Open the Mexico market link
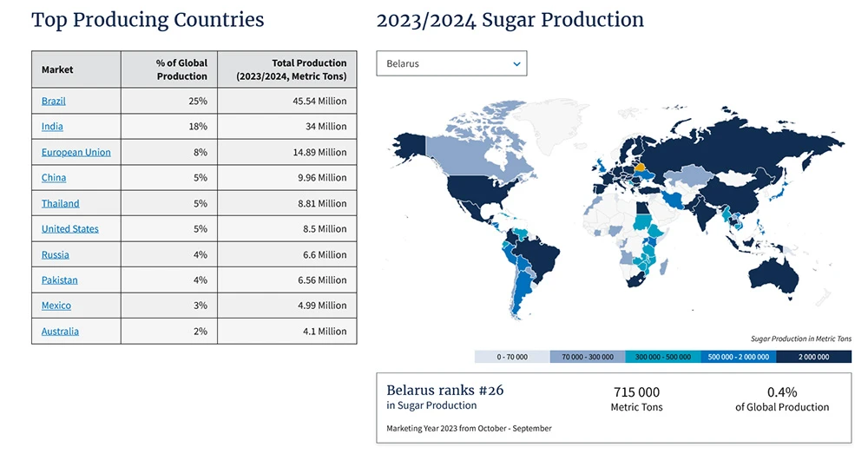868x454 pixels. tap(56, 305)
